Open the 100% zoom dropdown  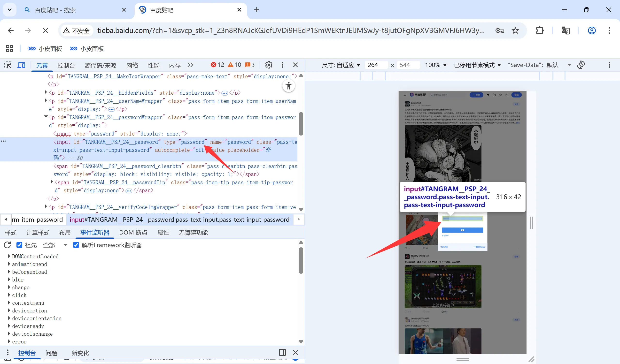click(435, 65)
